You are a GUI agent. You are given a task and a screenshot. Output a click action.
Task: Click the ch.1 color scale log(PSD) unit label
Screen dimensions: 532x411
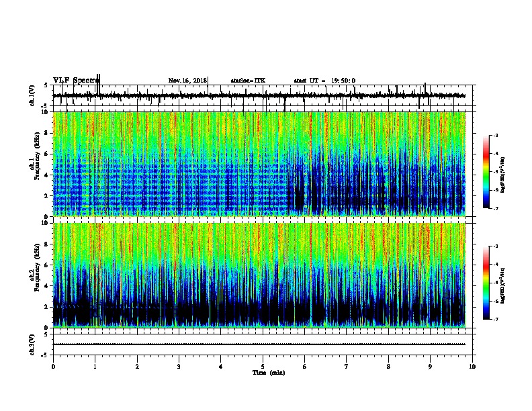[502, 175]
